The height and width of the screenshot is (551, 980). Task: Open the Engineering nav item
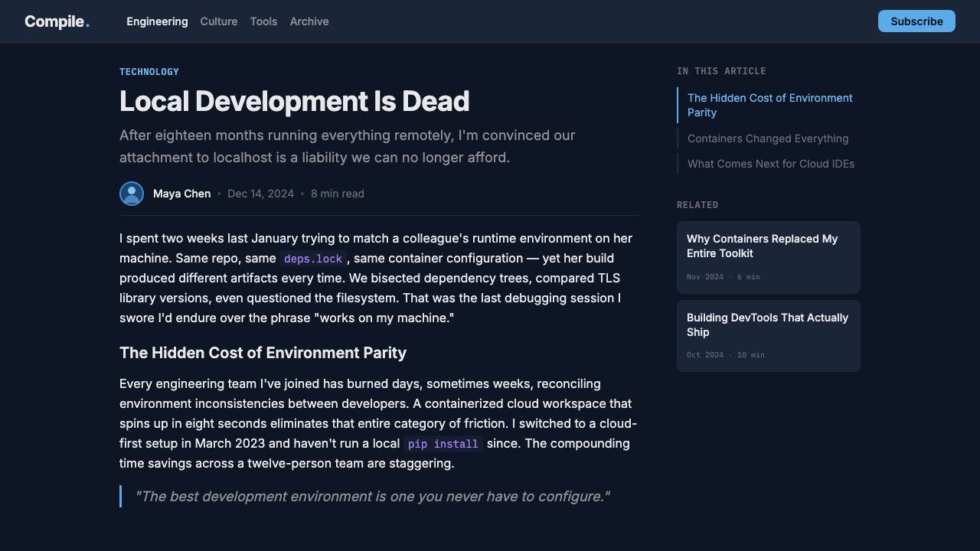tap(157, 21)
